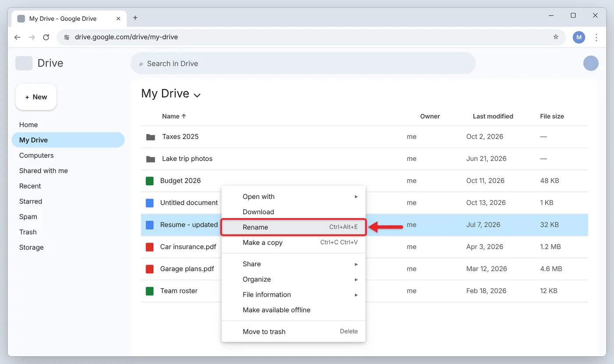
Task: Expand the Organize submenu arrow
Action: click(x=356, y=279)
